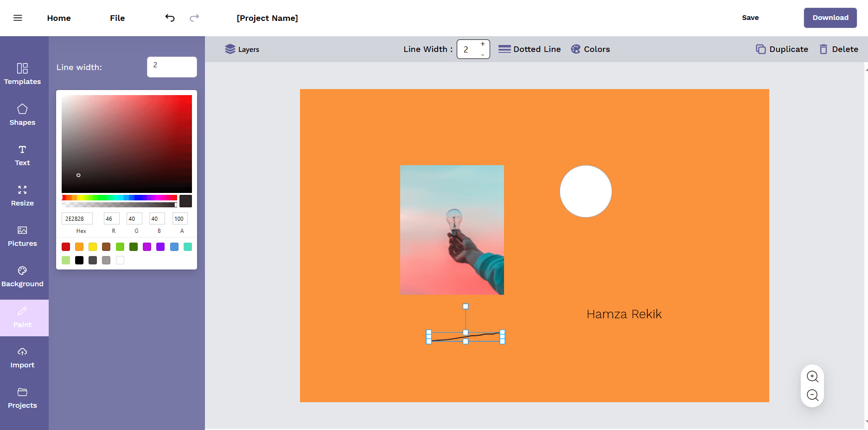Click the hue spectrum slider
Screen dimensions: 868x430
[x=119, y=198]
